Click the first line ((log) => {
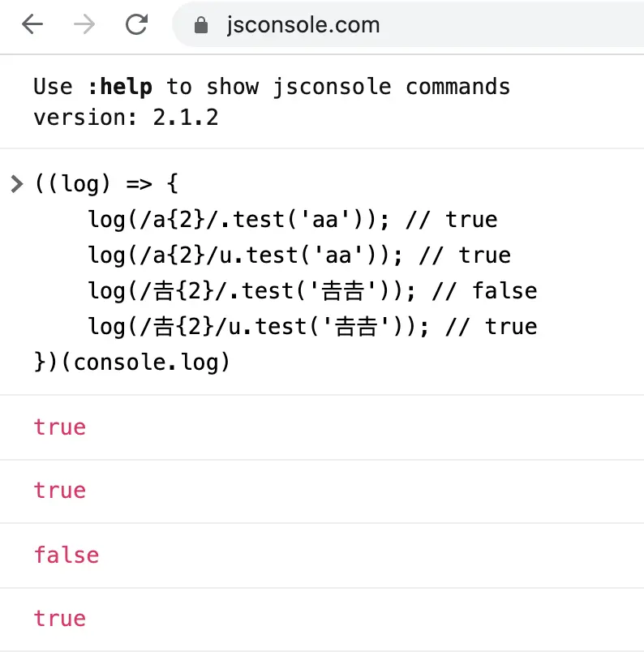This screenshot has width=644, height=652. pos(106,183)
